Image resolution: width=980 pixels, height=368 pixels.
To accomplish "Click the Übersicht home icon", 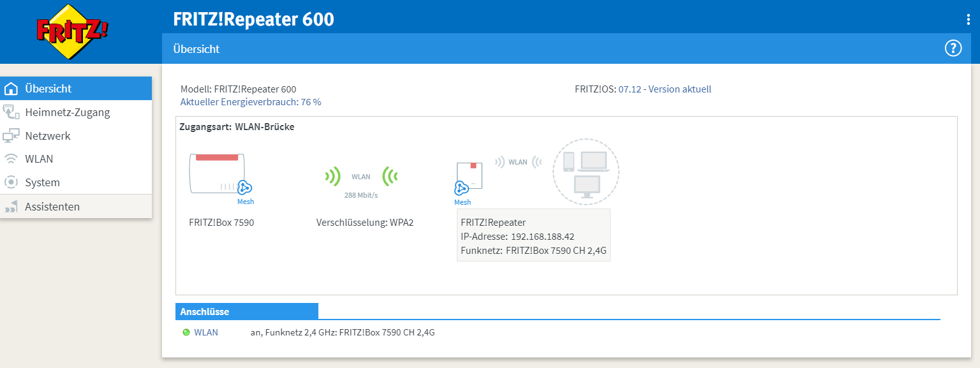I will tap(11, 89).
